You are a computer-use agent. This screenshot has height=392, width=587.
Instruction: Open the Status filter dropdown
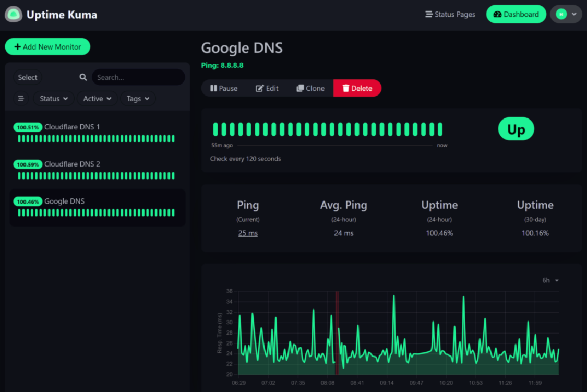click(54, 99)
